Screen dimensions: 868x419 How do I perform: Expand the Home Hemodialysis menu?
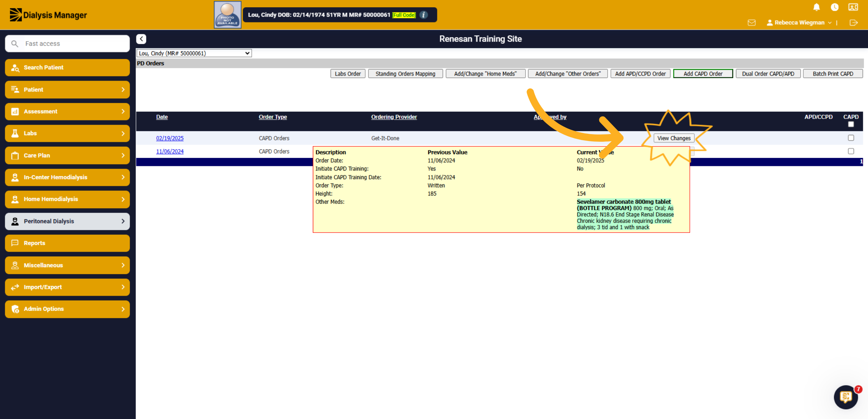[x=67, y=199]
